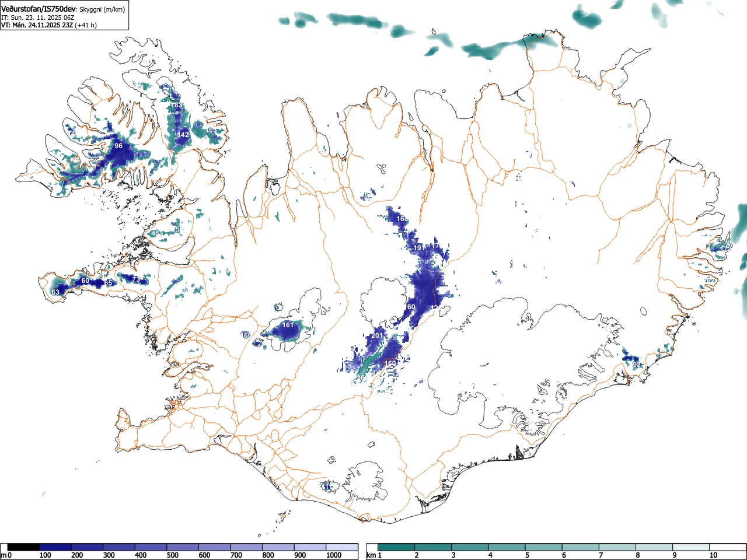Click the 'VT: Mán. 24.11.2025 23Z' line

(x=37, y=25)
